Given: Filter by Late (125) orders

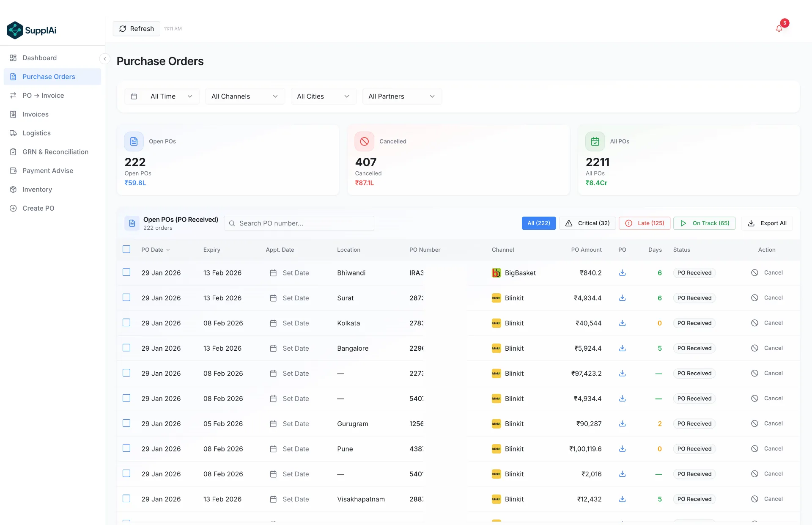Looking at the screenshot, I should click(x=645, y=223).
